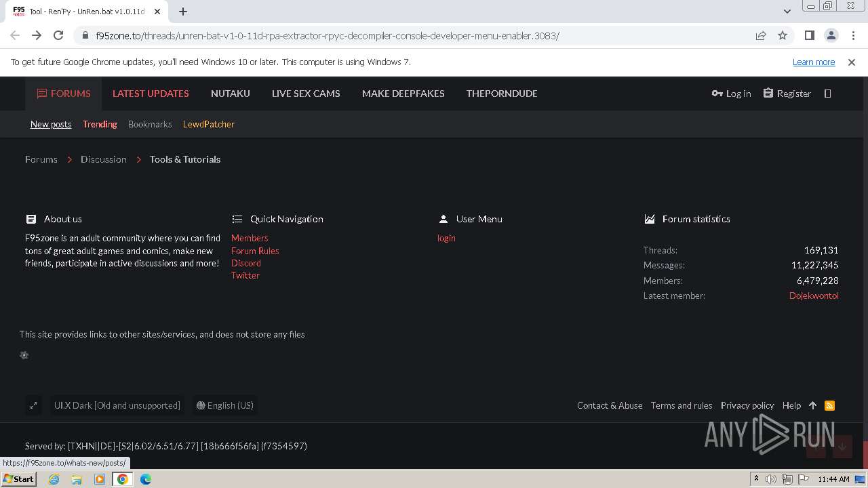The height and width of the screenshot is (488, 868).
Task: Open the NUTAKU navigation item
Action: (x=231, y=94)
